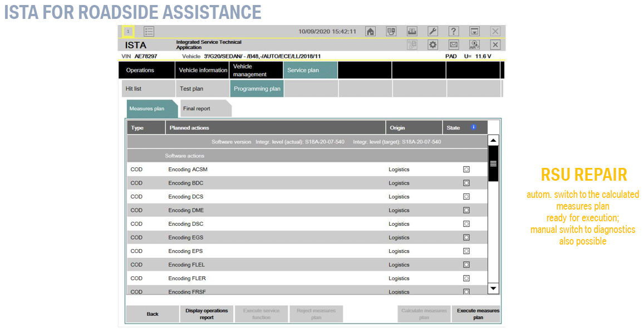This screenshot has height=333, width=644.
Task: Click the Origin column header
Action: pyautogui.click(x=414, y=127)
